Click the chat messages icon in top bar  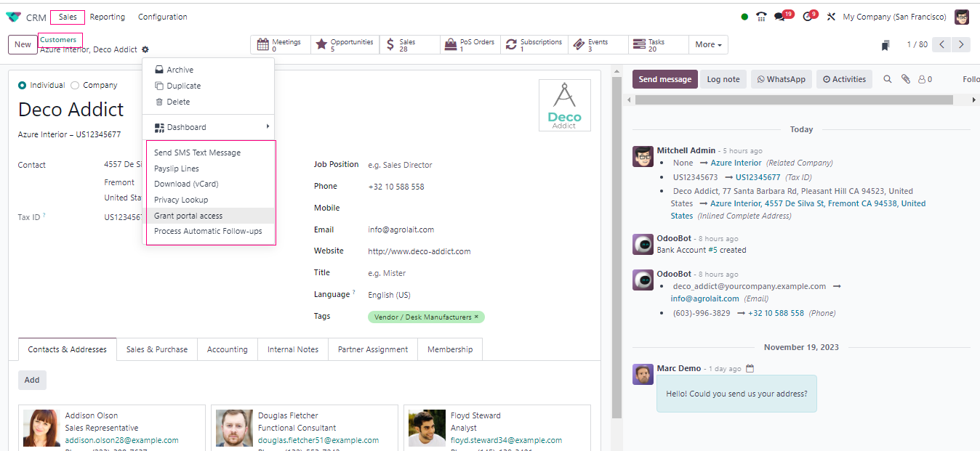coord(780,17)
